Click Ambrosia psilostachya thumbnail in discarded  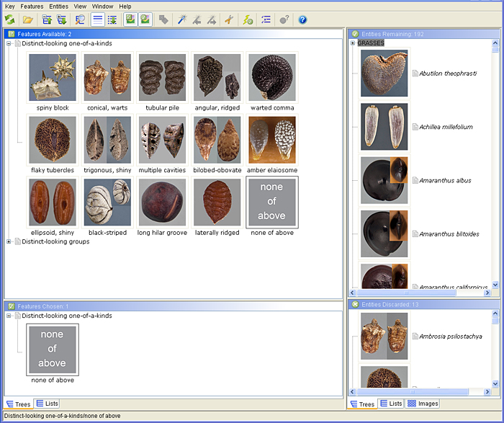pos(384,336)
